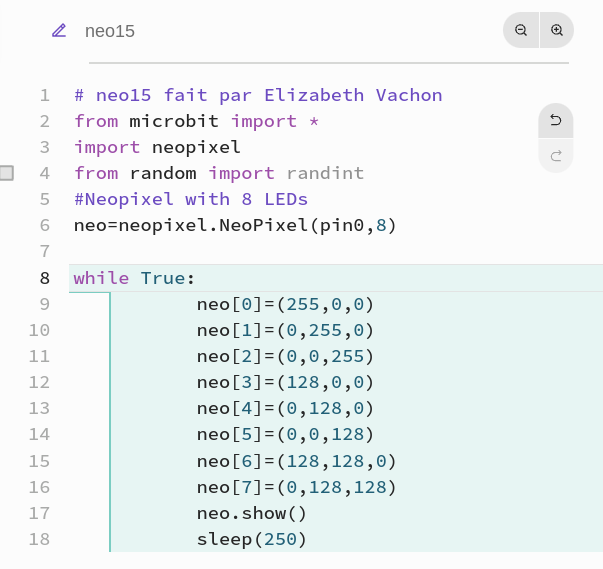
Task: Click the neopixel.NeoPixel(pin0,8) line
Action: 235,225
